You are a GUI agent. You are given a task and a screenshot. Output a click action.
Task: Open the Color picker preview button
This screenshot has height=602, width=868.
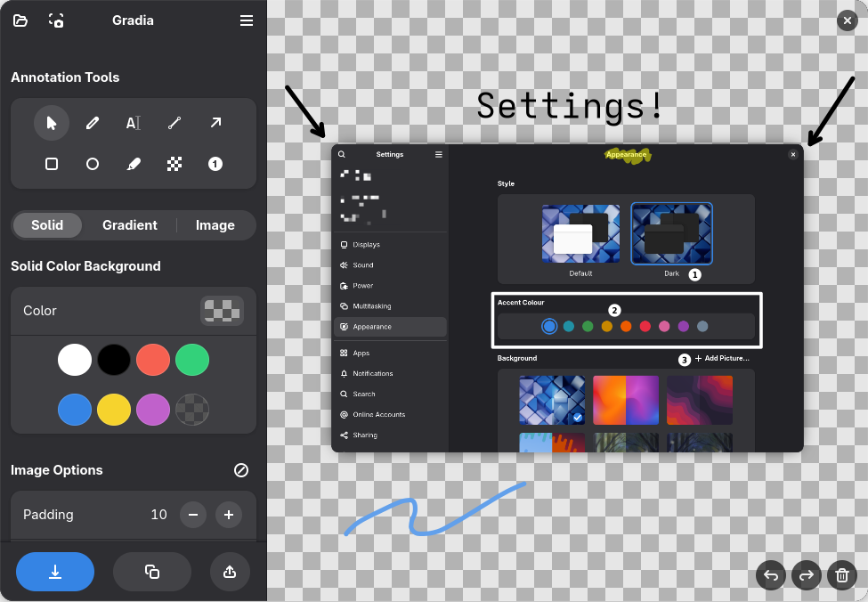pyautogui.click(x=222, y=310)
